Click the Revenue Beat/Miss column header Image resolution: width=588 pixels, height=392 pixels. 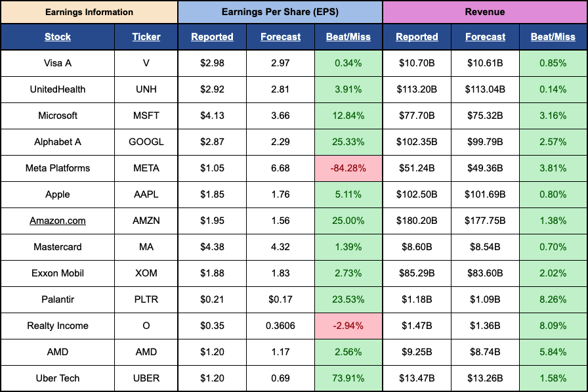pyautogui.click(x=553, y=37)
